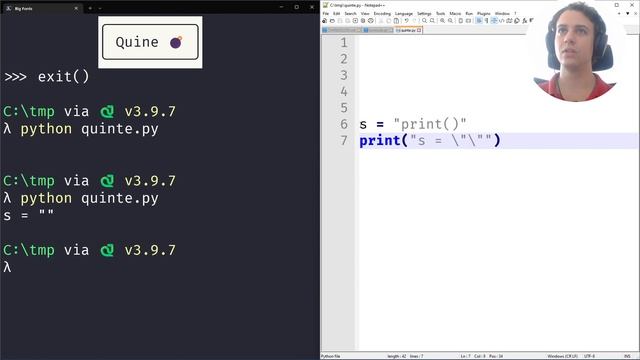The width and height of the screenshot is (640, 360).
Task: Click the Python file status label
Action: pos(331,356)
